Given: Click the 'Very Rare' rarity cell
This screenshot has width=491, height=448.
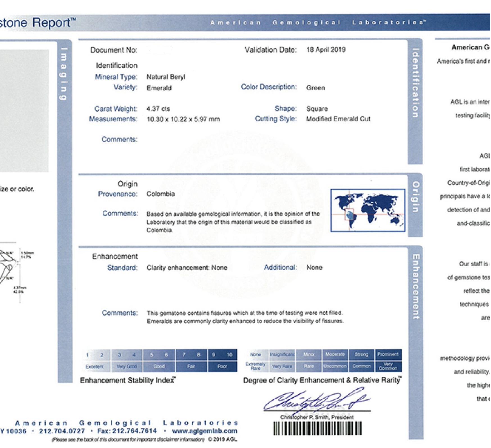Looking at the screenshot, I should pos(282,366).
